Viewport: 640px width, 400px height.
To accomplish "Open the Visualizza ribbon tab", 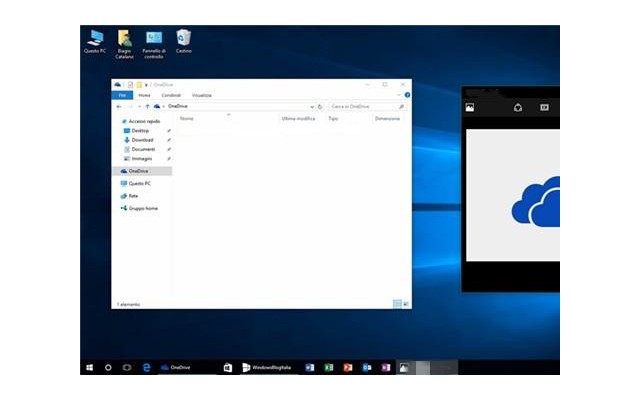I will pyautogui.click(x=202, y=95).
